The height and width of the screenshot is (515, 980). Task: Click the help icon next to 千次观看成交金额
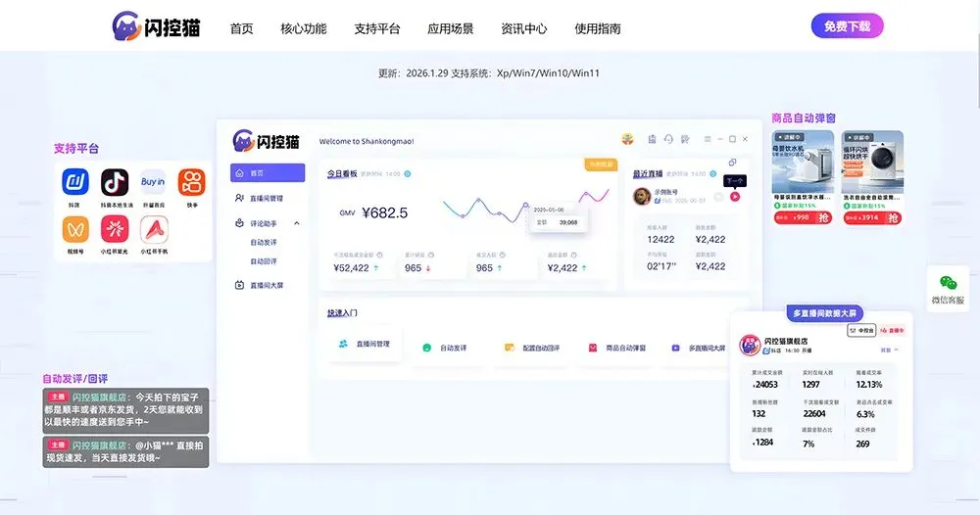click(x=379, y=255)
